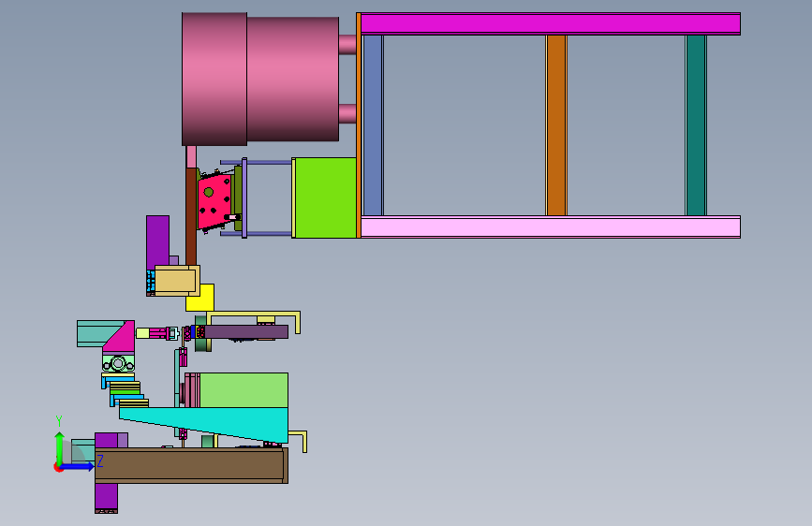Click the yellow square block
The width and height of the screenshot is (812, 526).
[x=205, y=300]
